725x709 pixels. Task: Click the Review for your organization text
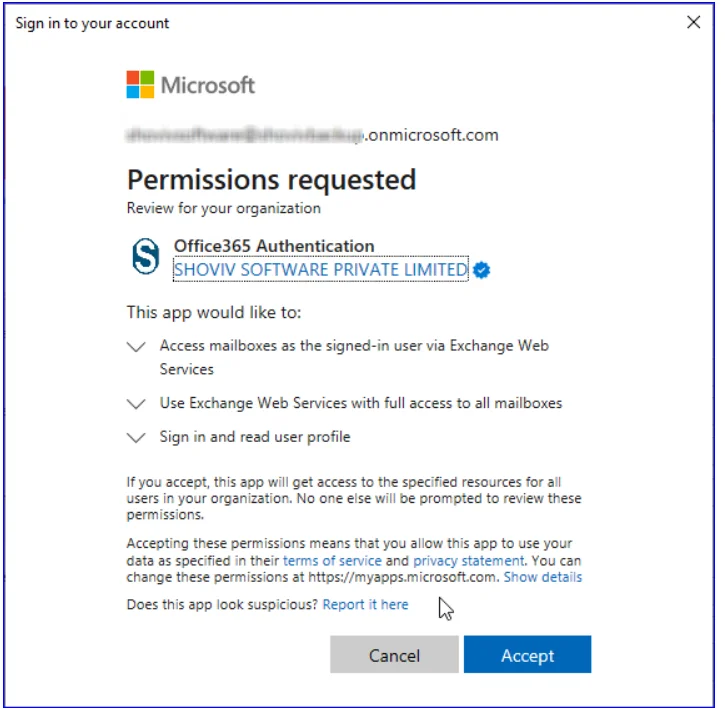[223, 209]
